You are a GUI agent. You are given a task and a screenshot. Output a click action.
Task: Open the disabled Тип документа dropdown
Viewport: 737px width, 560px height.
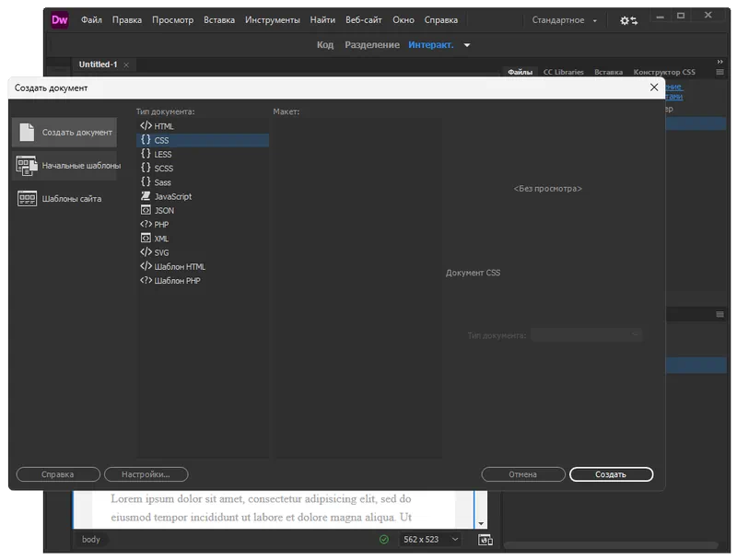[x=587, y=335]
